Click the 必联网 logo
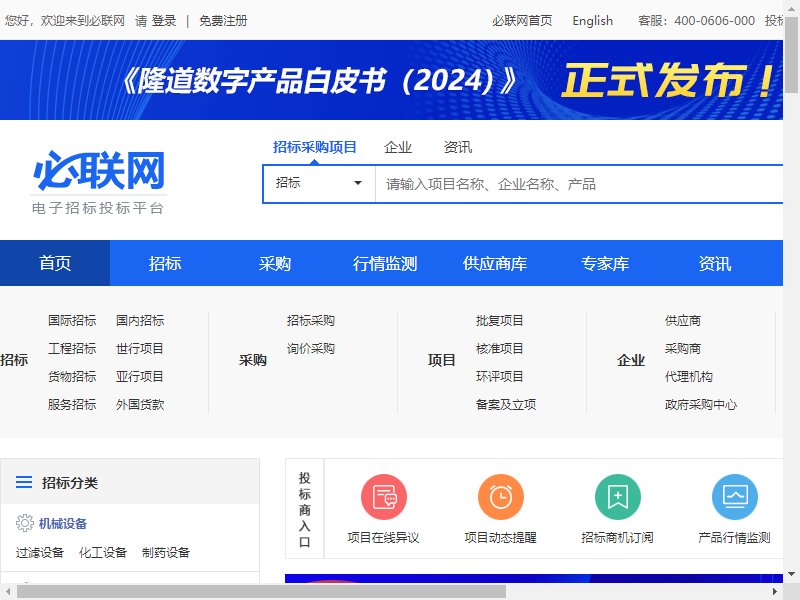This screenshot has width=800, height=600. pyautogui.click(x=98, y=181)
